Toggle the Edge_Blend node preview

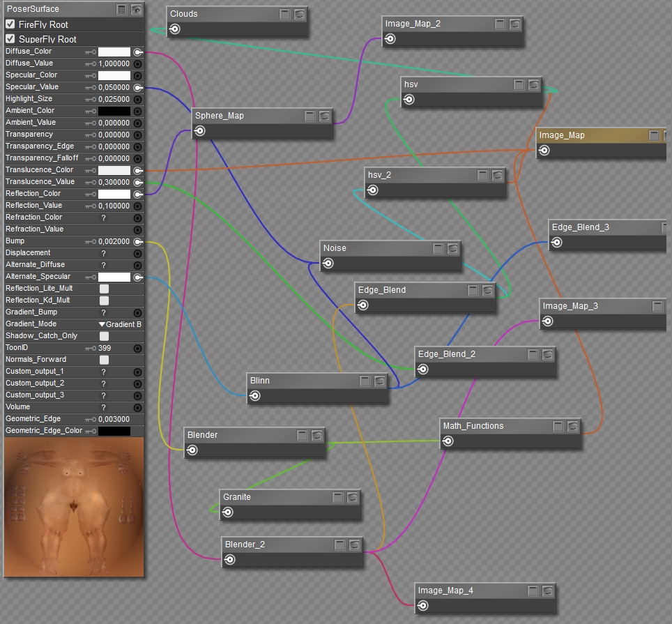[x=487, y=290]
